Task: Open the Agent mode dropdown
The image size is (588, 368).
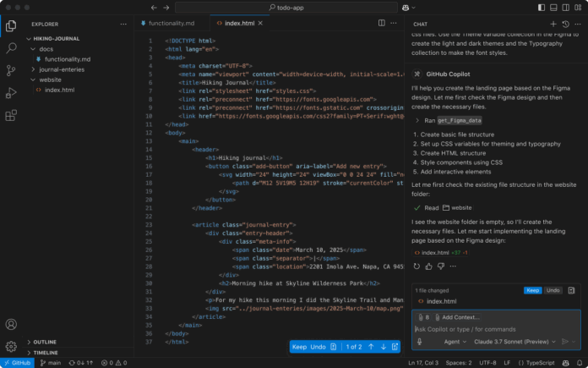Action: coord(454,342)
